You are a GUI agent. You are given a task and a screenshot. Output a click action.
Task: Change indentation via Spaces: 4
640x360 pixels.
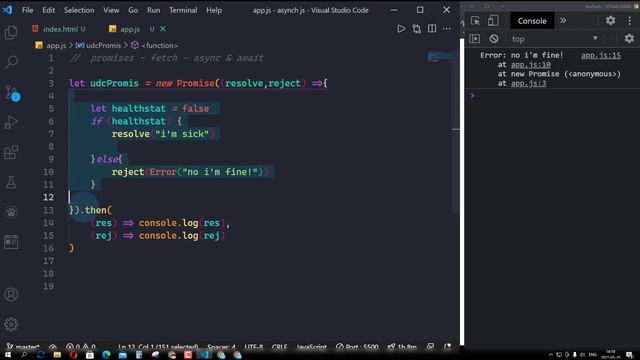click(221, 347)
